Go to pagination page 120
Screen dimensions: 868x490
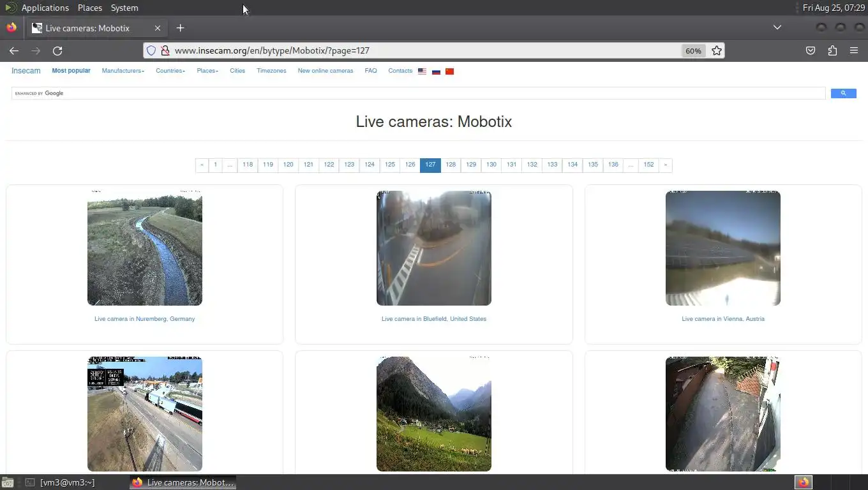288,165
